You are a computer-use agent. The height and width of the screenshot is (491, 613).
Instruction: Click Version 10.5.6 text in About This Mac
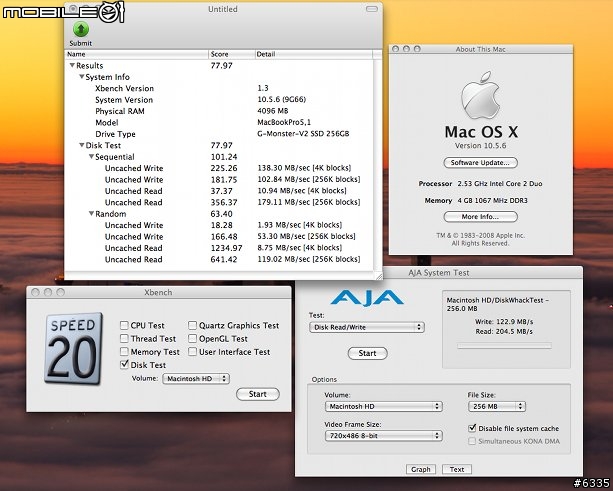point(480,145)
